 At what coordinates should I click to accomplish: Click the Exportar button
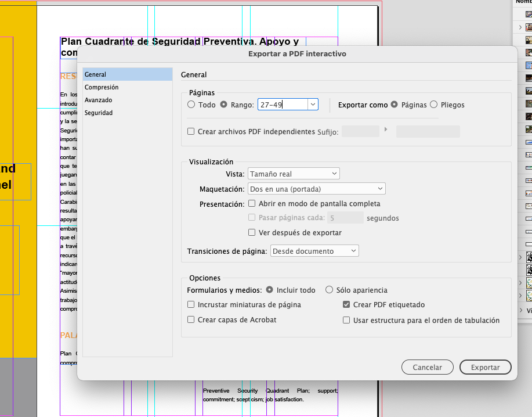coord(485,367)
